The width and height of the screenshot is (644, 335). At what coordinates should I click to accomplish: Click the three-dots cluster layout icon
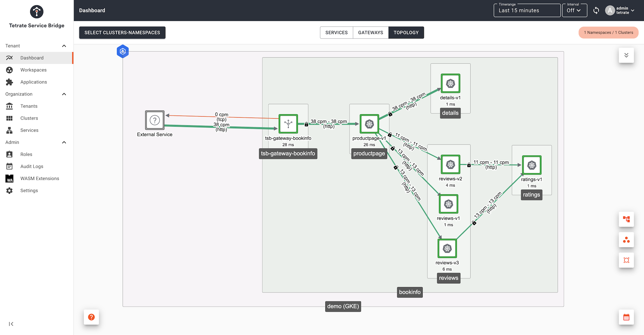tap(626, 240)
